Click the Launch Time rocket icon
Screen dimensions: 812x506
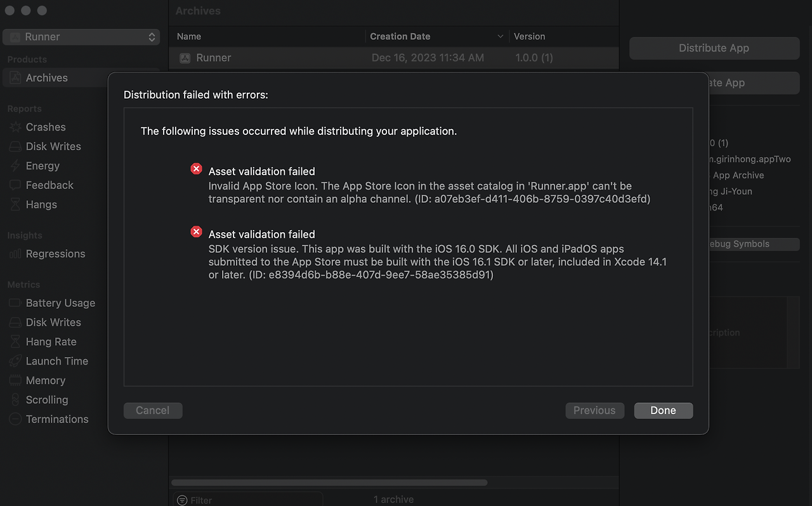15,361
